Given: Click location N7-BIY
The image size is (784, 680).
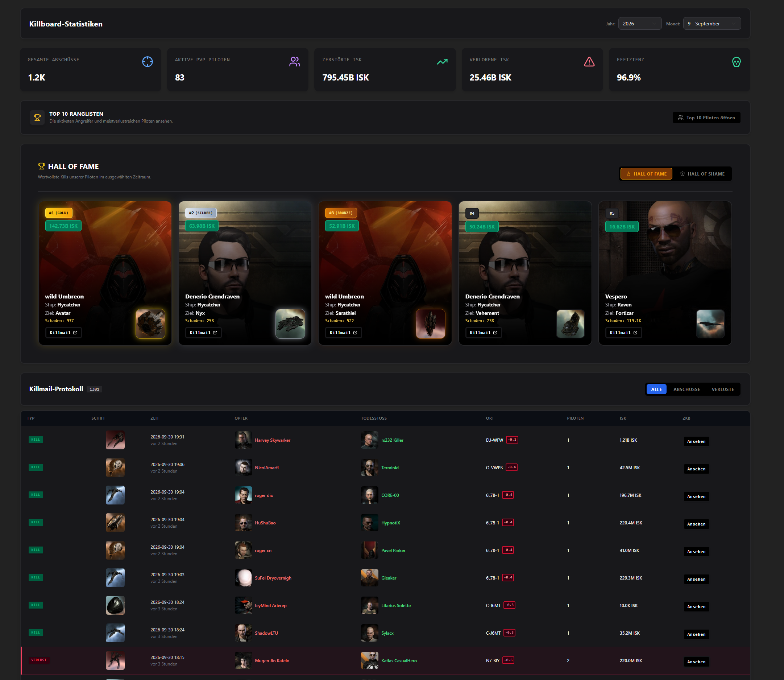Looking at the screenshot, I should (x=492, y=661).
